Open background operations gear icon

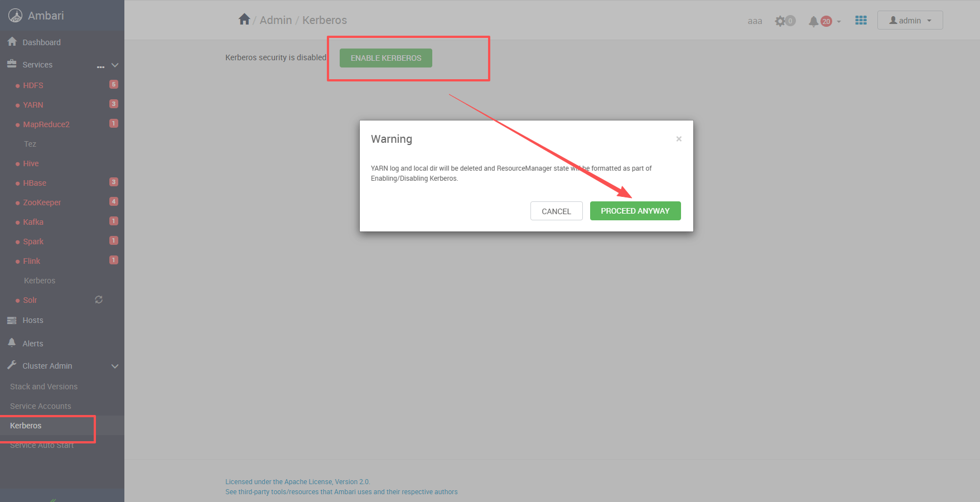point(780,21)
